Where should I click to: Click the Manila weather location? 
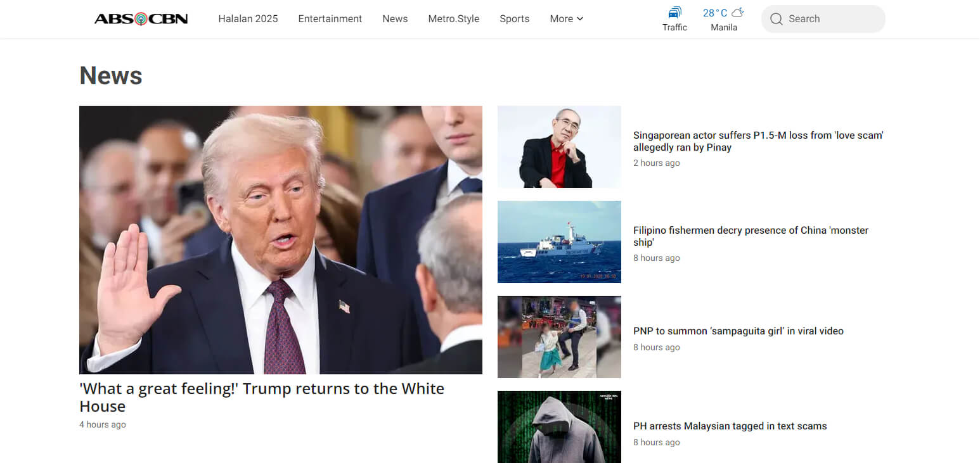click(724, 27)
